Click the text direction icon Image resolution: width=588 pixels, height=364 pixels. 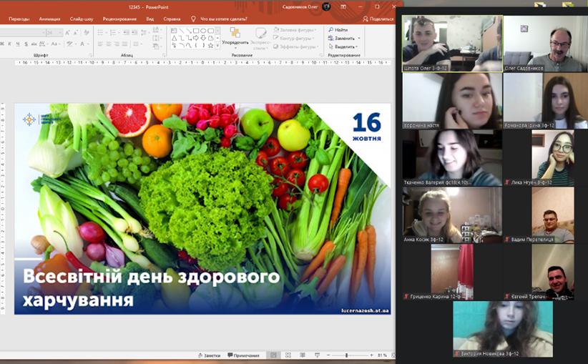pos(156,29)
